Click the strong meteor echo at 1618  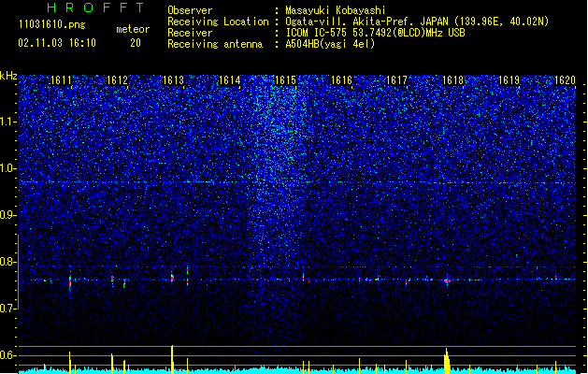[447, 280]
